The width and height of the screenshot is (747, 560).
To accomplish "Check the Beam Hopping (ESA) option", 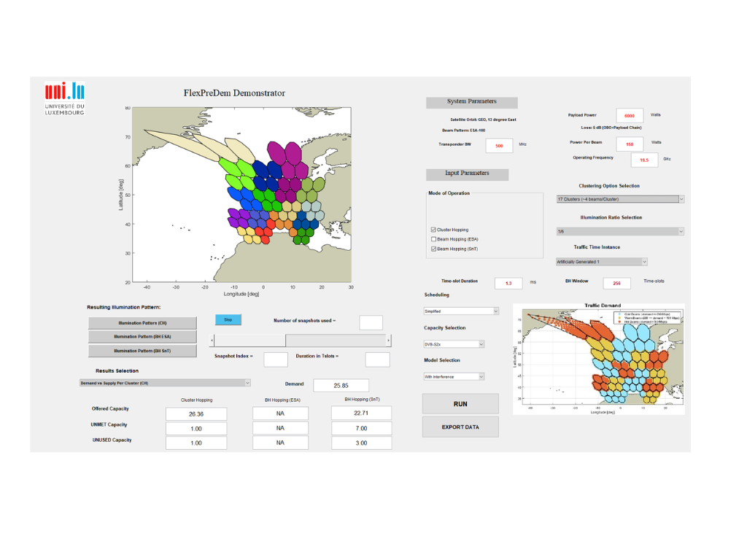I will (x=434, y=239).
